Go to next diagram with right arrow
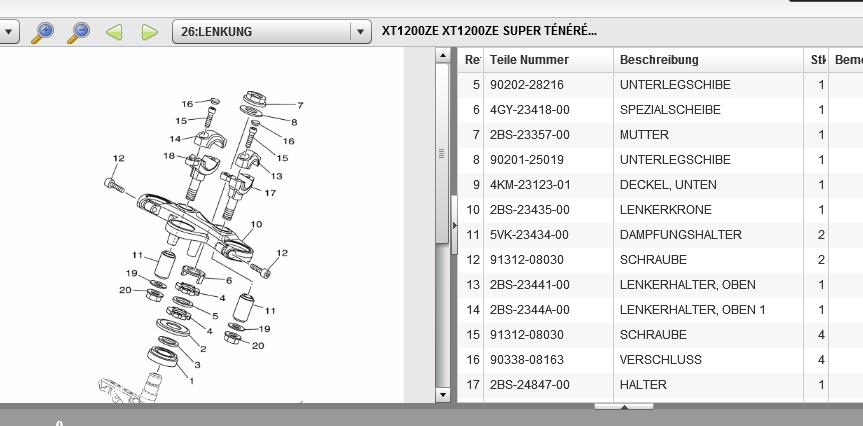Image resolution: width=863 pixels, height=426 pixels. tap(150, 32)
